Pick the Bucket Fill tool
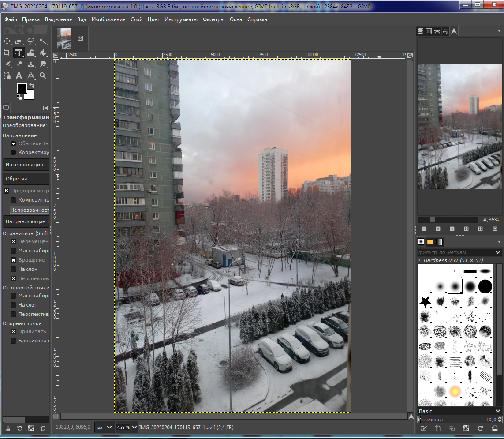 tap(43, 53)
